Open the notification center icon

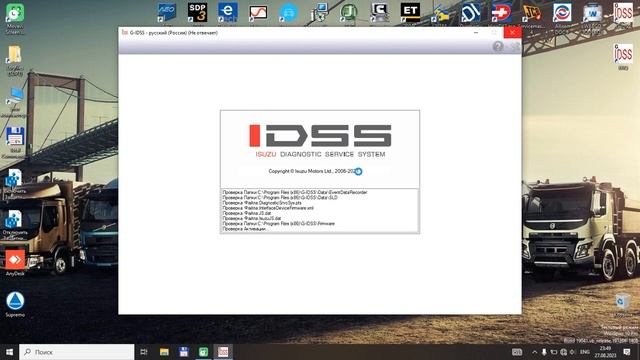627,352
